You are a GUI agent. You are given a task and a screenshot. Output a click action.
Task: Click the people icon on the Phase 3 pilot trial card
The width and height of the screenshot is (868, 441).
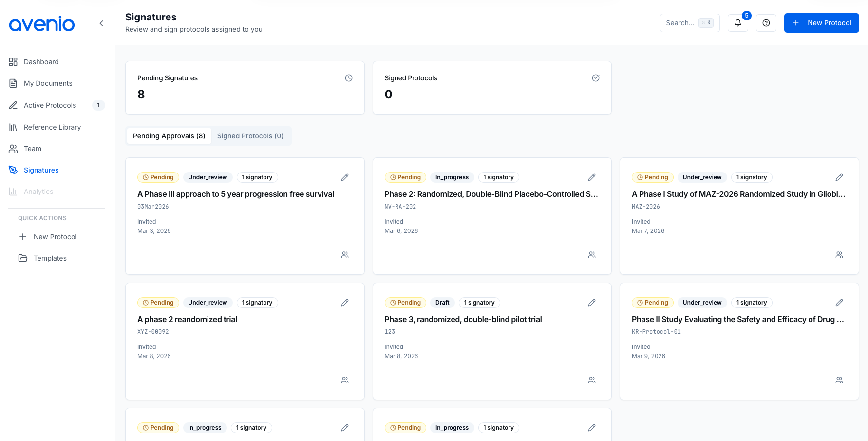click(592, 380)
